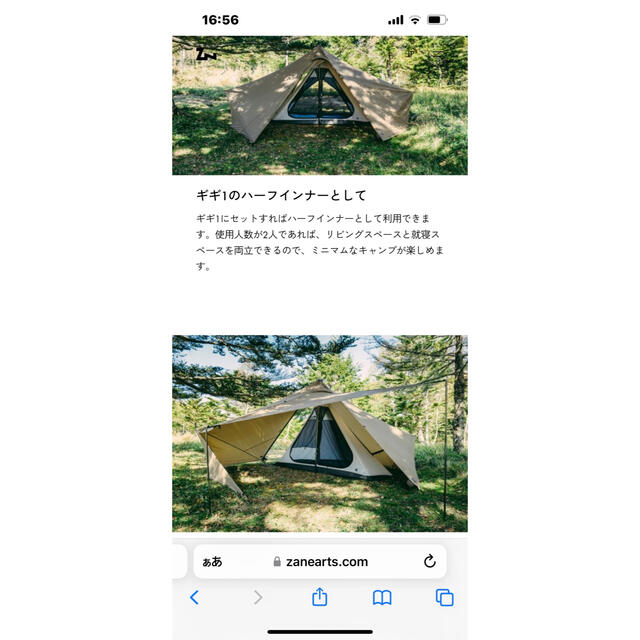This screenshot has height=640, width=640.
Task: Tap the Safari back arrow
Action: 195,598
